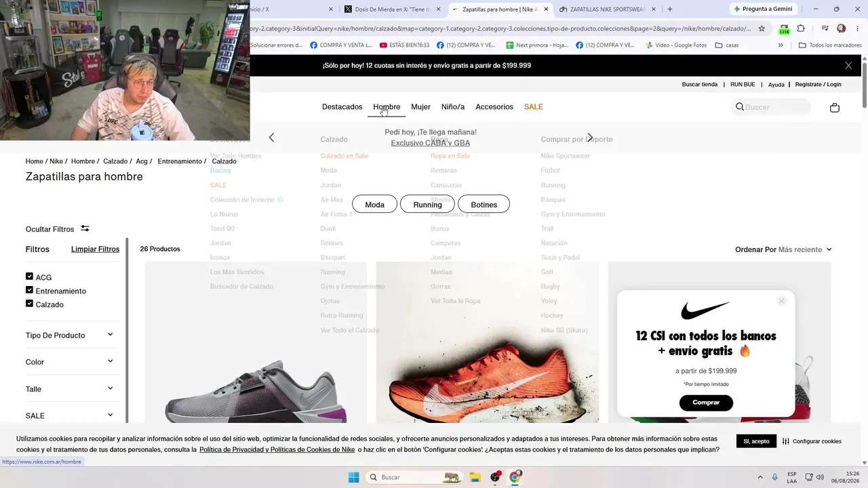868x488 pixels.
Task: Uncheck the Entrenamiento filter checkbox
Action: [29, 290]
